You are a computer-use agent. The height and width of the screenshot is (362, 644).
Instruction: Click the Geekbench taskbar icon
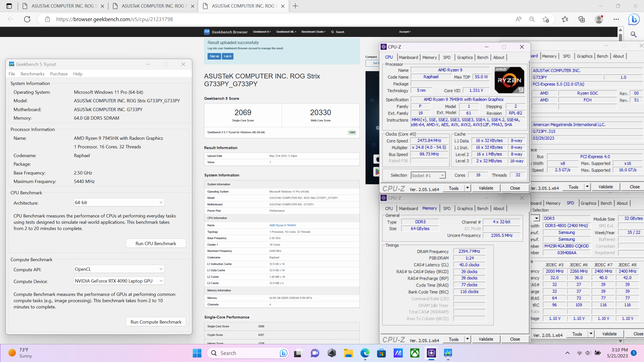[448, 353]
